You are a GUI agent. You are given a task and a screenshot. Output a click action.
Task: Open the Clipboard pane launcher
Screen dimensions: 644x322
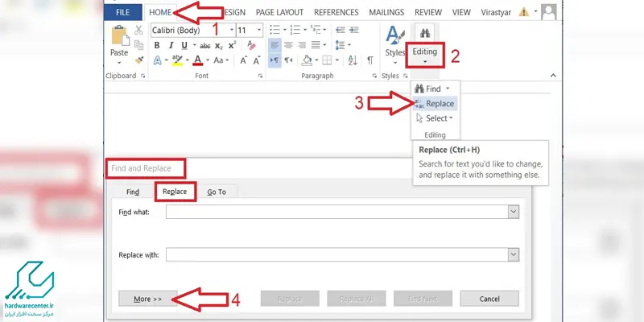(143, 76)
